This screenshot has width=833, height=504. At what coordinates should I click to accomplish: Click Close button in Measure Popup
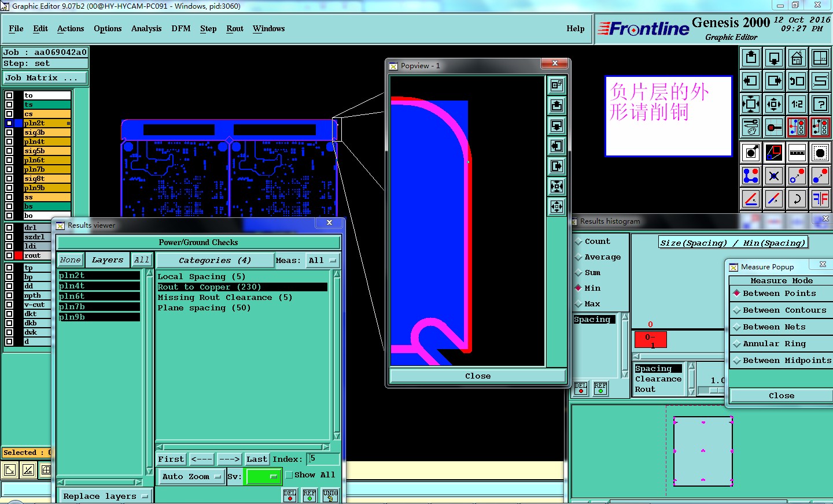(782, 396)
